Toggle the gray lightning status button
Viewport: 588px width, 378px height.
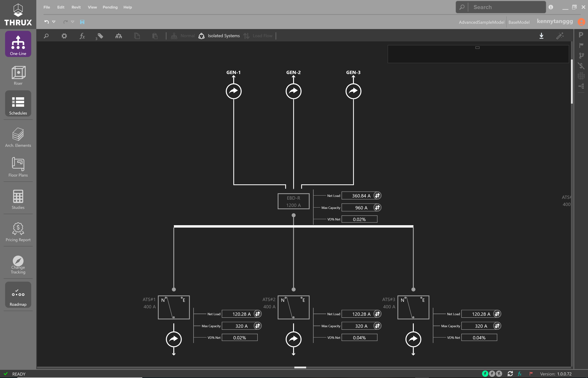[x=492, y=374]
